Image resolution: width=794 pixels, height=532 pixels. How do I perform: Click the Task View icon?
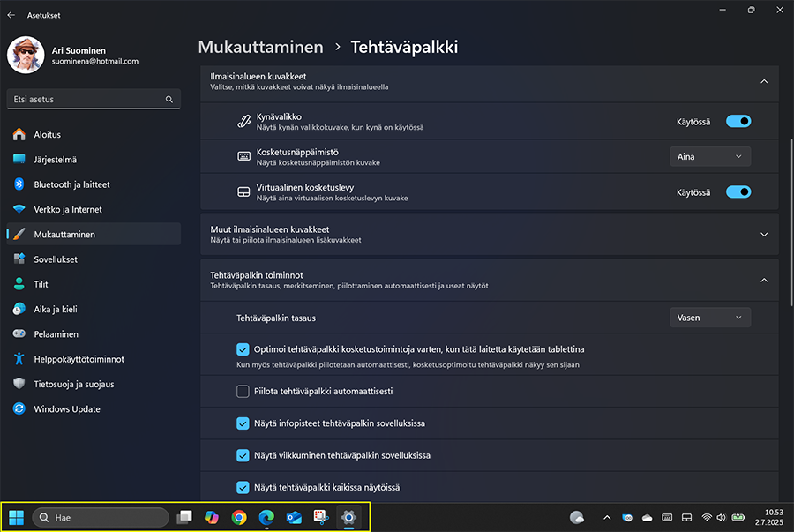184,517
